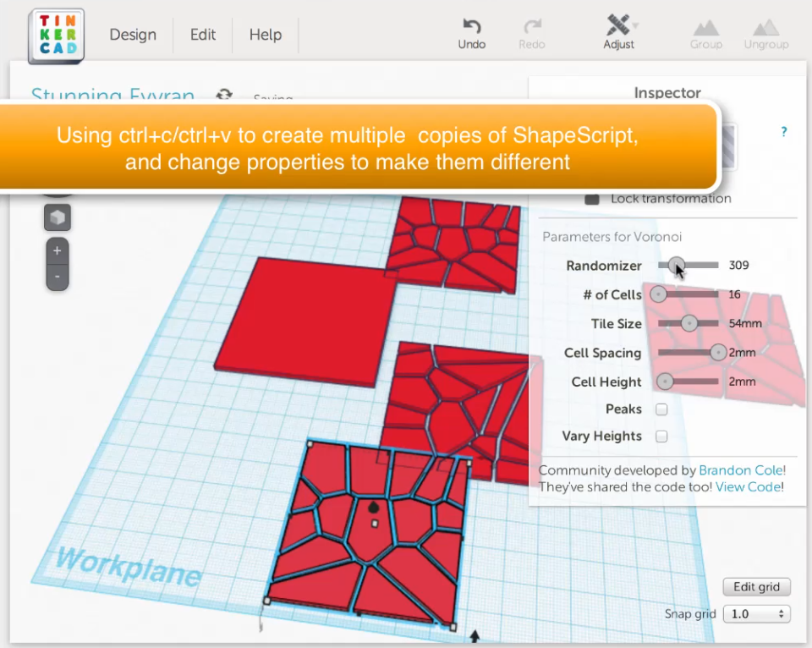Zoom in with the plus button
The height and width of the screenshot is (648, 812).
click(x=58, y=250)
